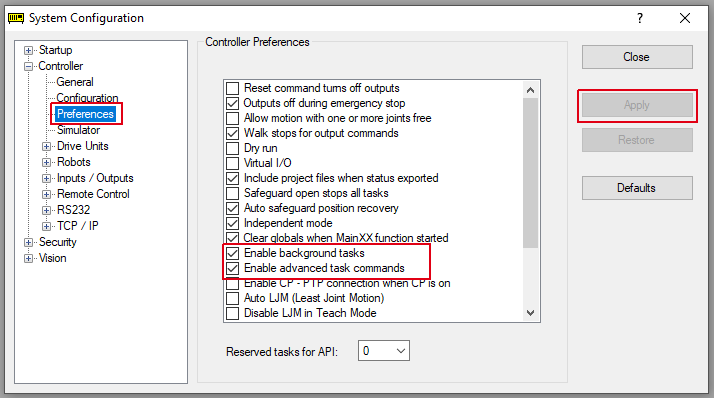The height and width of the screenshot is (398, 714).
Task: Open the Reserved tasks for API dropdown
Action: click(384, 351)
